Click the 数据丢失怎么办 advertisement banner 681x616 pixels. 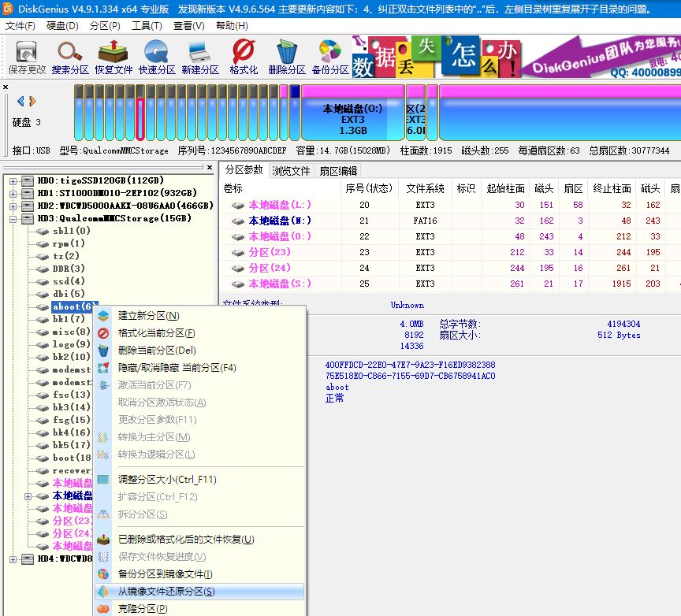click(436, 58)
